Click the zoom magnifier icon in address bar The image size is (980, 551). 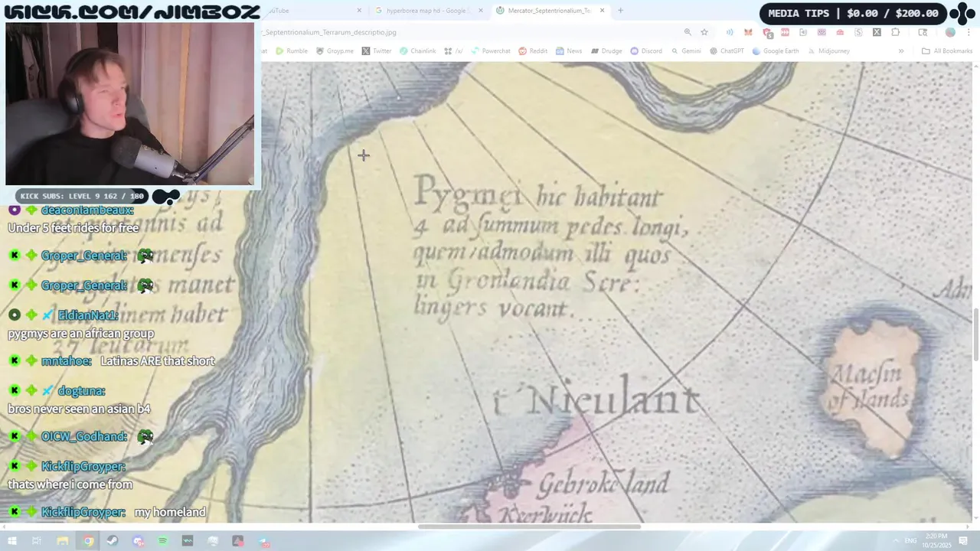click(x=688, y=32)
